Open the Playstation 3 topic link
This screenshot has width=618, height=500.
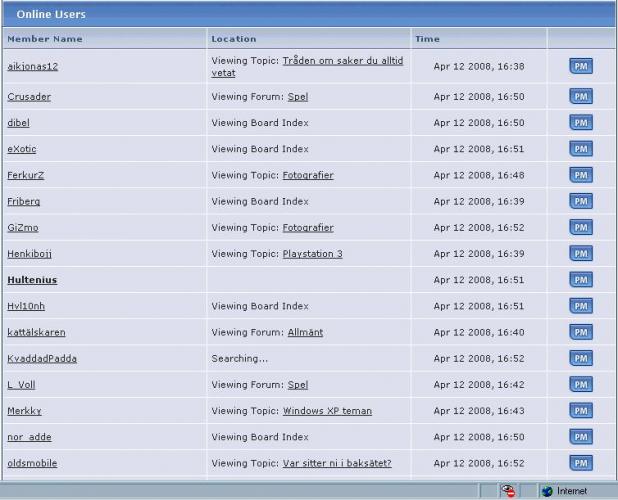click(312, 254)
